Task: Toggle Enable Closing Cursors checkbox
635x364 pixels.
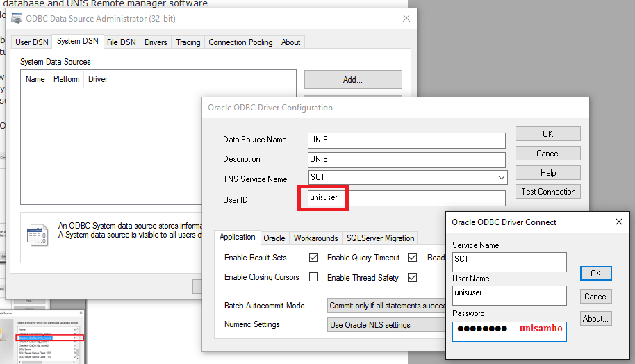Action: [313, 277]
